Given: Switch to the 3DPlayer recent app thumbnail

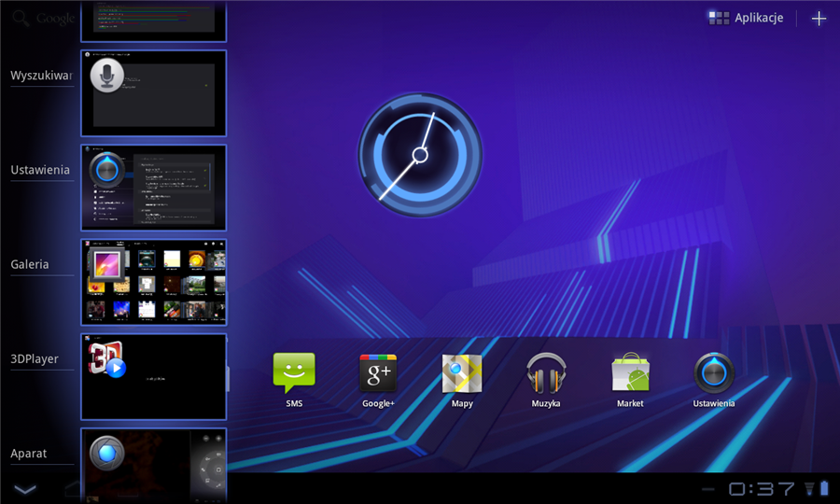Looking at the screenshot, I should (154, 376).
